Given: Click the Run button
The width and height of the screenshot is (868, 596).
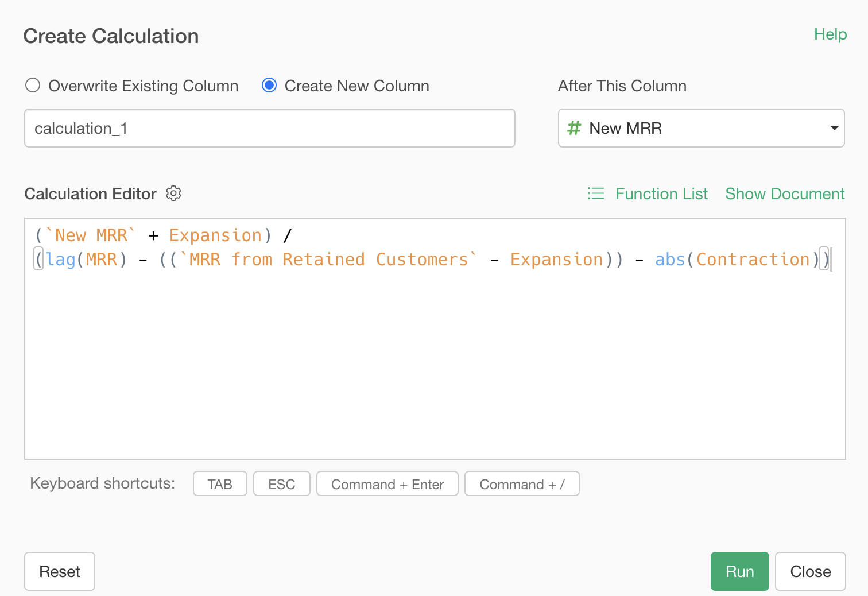Looking at the screenshot, I should (x=739, y=571).
